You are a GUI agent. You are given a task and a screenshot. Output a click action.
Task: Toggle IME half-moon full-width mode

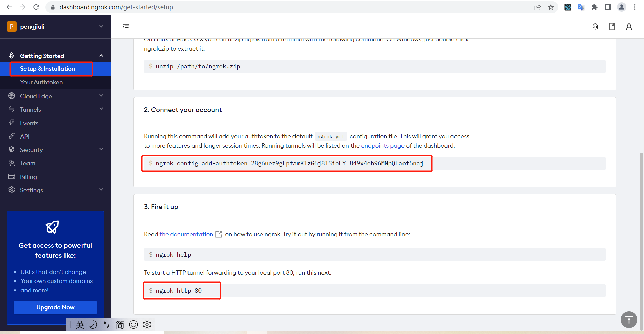pyautogui.click(x=93, y=325)
